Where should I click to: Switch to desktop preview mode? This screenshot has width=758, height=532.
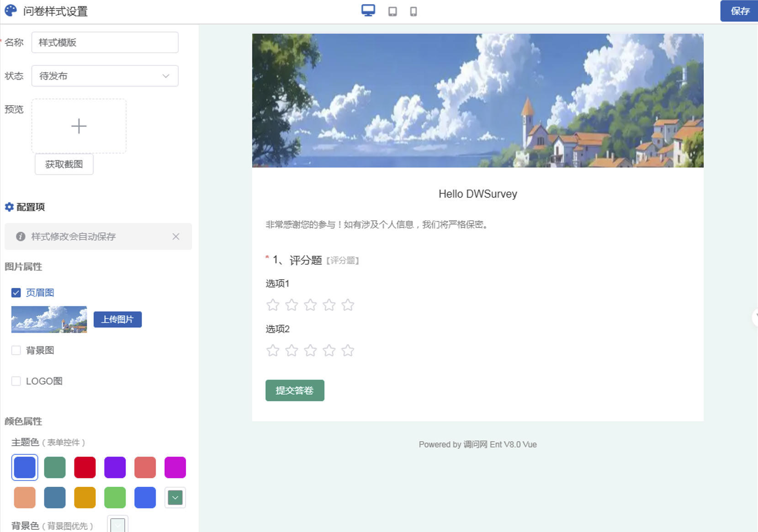tap(368, 11)
